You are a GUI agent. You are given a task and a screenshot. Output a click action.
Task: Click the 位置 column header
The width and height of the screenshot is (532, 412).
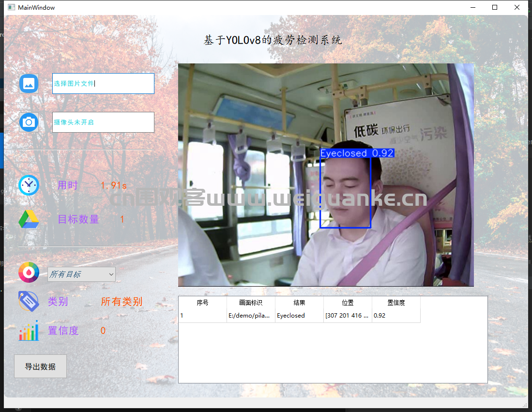click(348, 303)
